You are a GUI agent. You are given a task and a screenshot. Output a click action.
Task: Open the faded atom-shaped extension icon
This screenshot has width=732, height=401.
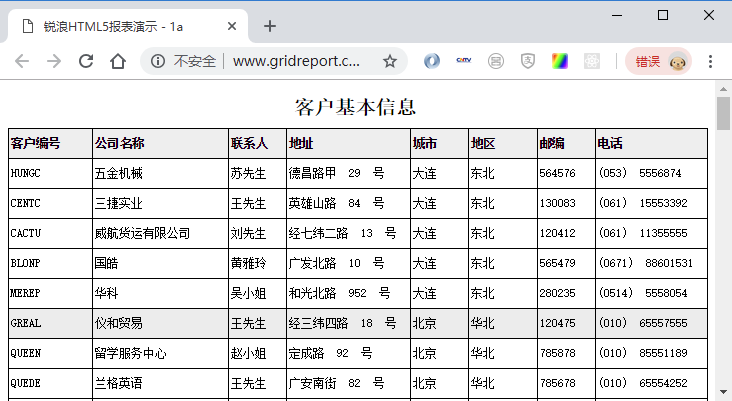pos(591,61)
